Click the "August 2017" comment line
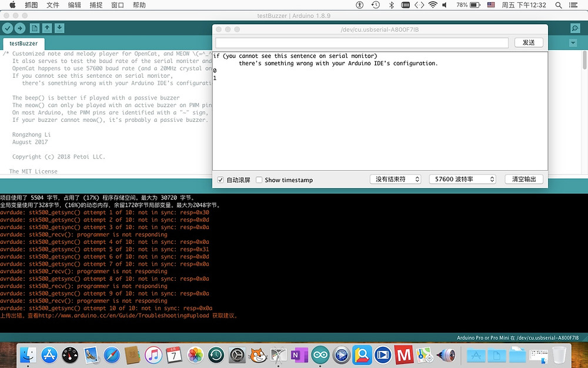Screen dimensions: 588x368 pos(30,142)
